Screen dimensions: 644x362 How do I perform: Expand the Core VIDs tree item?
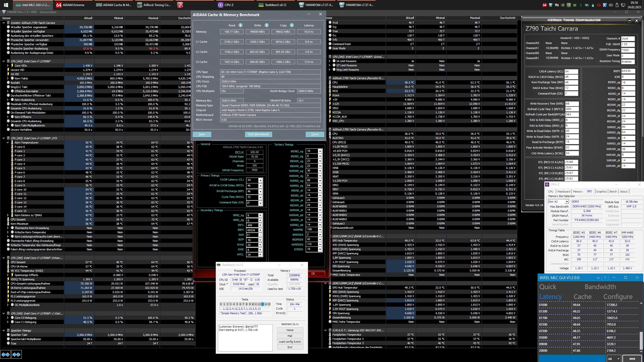8,66
